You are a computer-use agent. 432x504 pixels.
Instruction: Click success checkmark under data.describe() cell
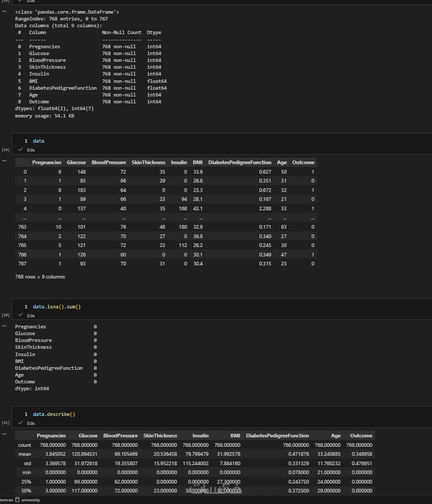[x=21, y=423]
